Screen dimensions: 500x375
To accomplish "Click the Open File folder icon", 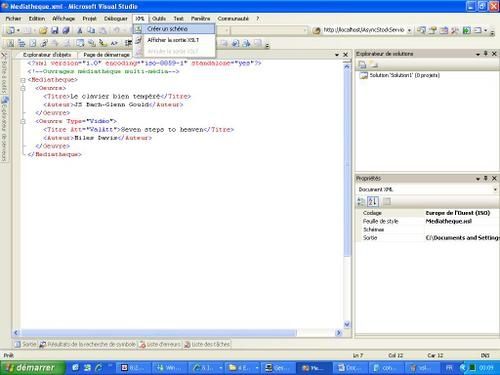I will click(x=43, y=31).
